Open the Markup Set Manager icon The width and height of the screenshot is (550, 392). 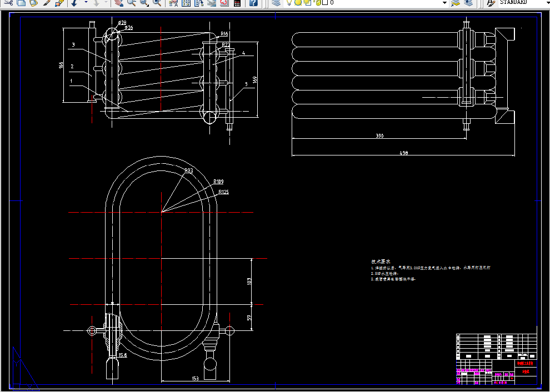224,3
